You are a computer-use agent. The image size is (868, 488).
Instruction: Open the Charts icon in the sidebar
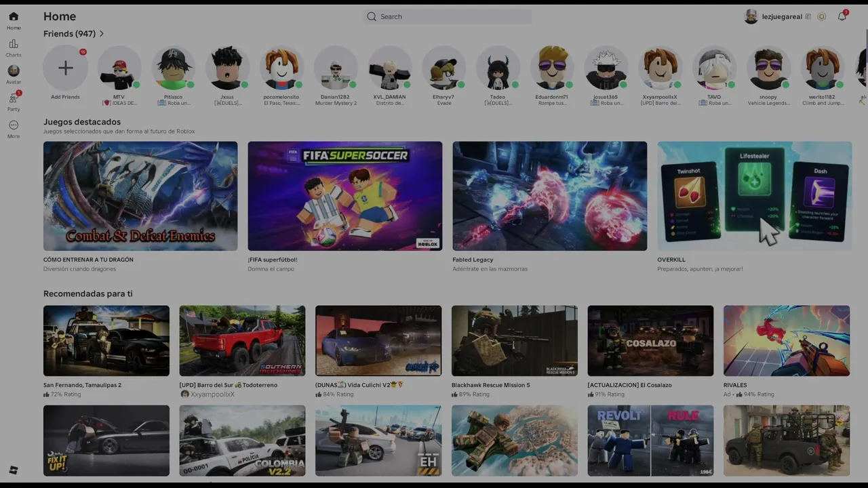(14, 44)
